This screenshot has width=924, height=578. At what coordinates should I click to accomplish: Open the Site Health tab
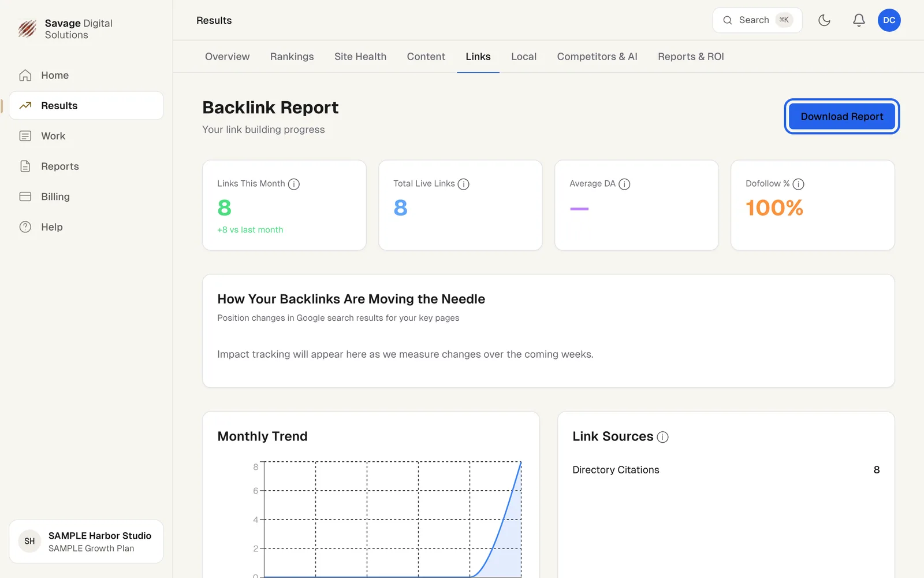tap(360, 57)
